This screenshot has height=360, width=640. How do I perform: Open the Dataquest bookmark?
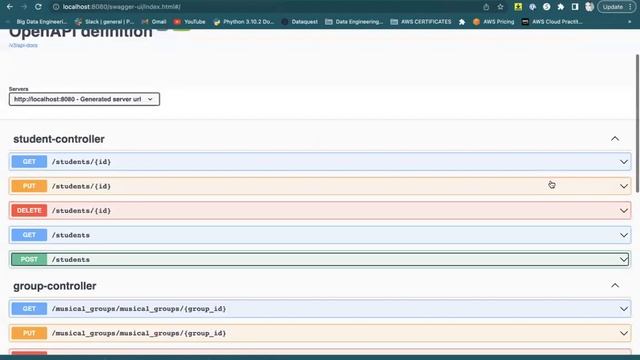300,22
